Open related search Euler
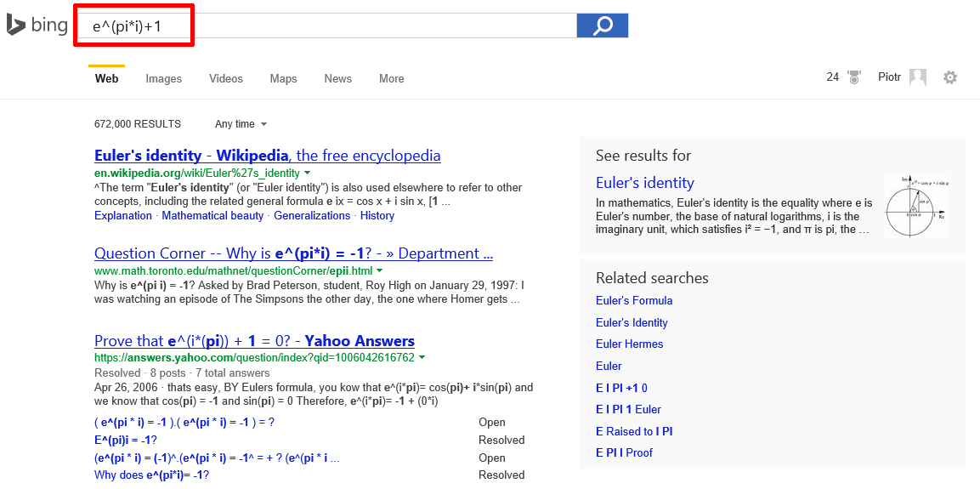The height and width of the screenshot is (489, 980). pos(609,366)
